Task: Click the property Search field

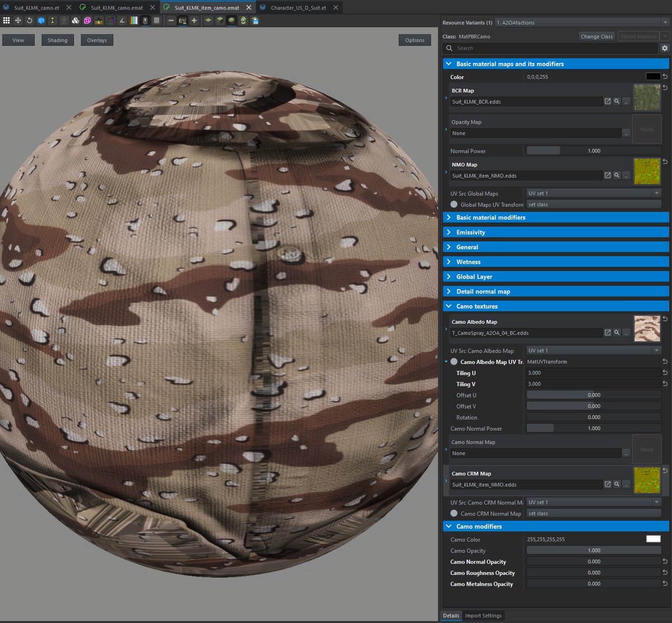Action: tap(551, 48)
